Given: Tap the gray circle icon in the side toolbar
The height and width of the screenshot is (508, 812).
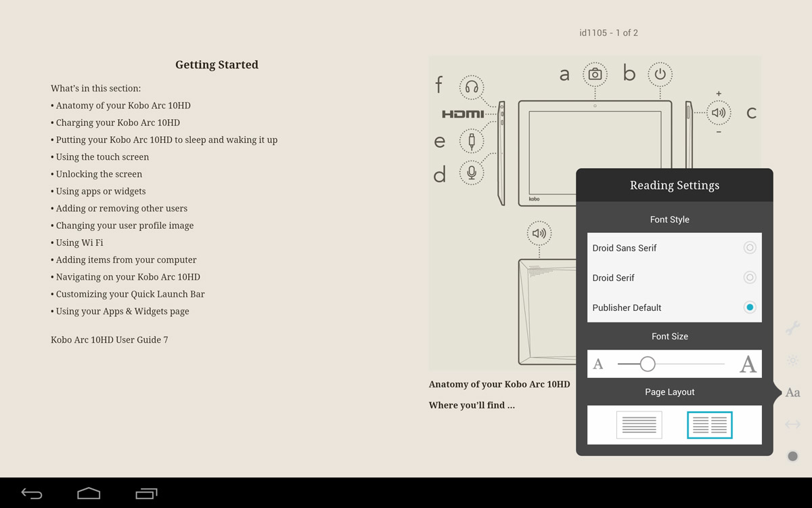Looking at the screenshot, I should [x=792, y=457].
